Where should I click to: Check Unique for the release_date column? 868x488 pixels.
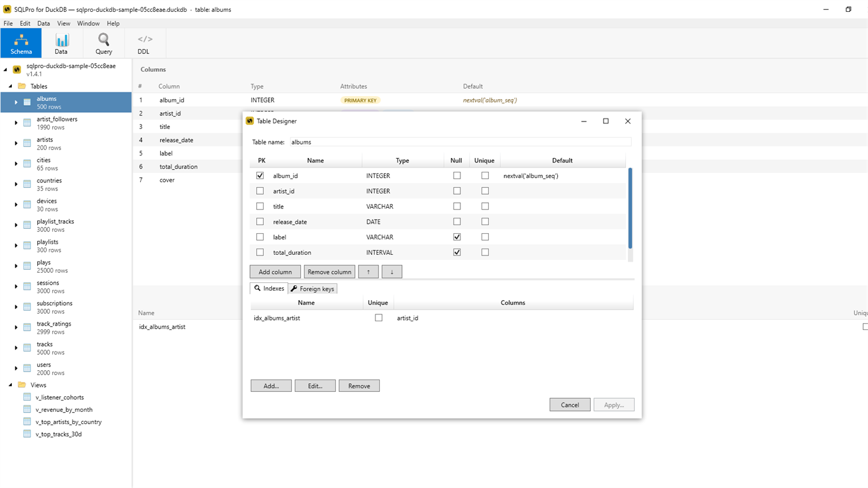coord(485,221)
